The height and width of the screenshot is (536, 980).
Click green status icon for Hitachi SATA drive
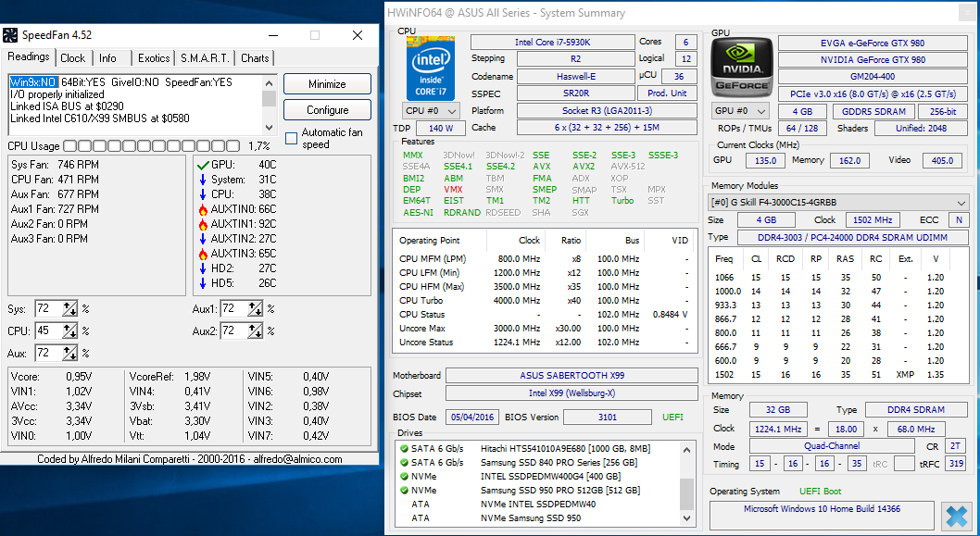point(405,449)
